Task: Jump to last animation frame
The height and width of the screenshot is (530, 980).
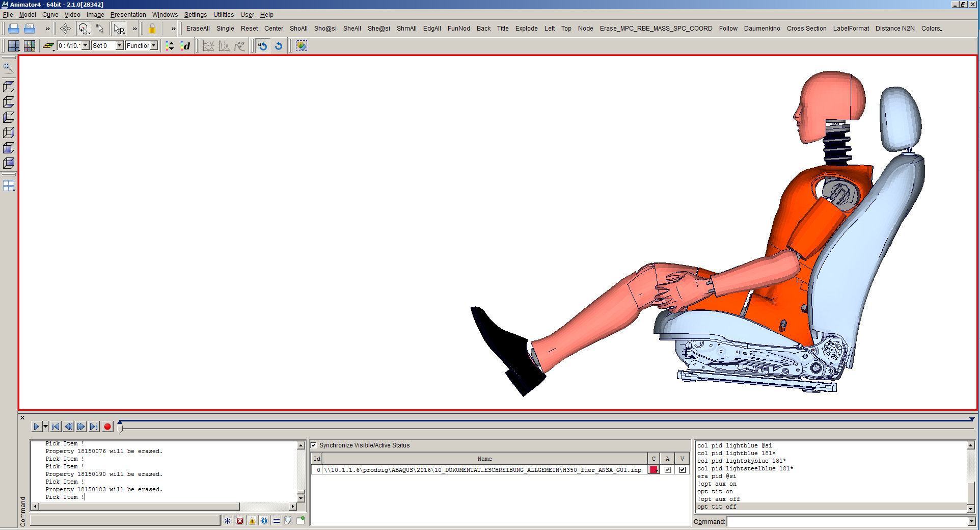Action: point(94,427)
